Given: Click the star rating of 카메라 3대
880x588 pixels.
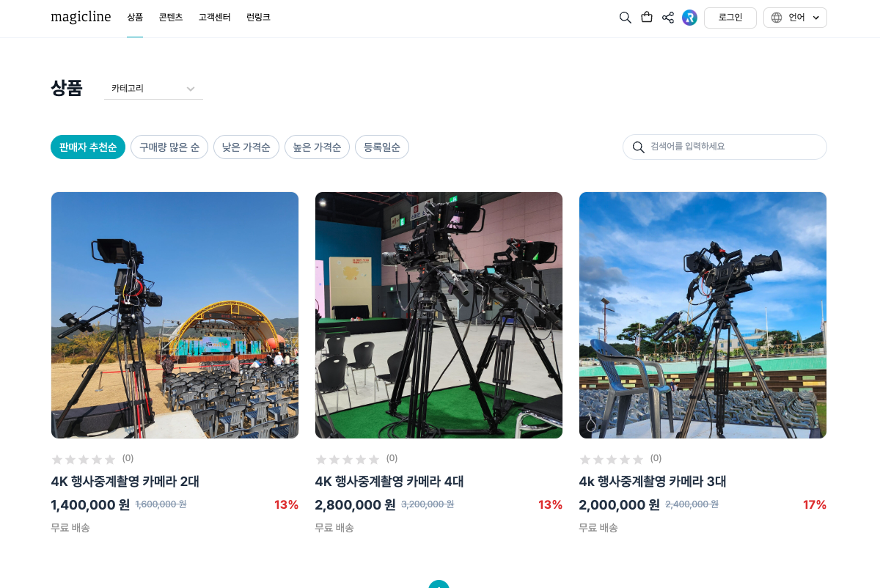Looking at the screenshot, I should [612, 460].
